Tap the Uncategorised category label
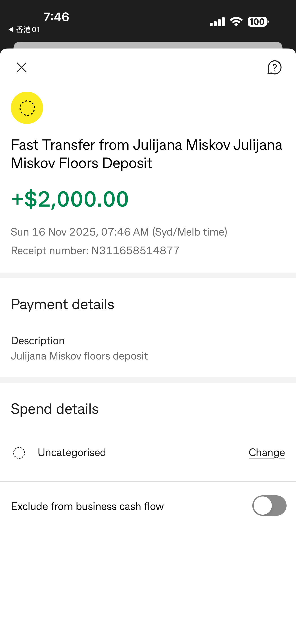The width and height of the screenshot is (296, 644). tap(72, 452)
